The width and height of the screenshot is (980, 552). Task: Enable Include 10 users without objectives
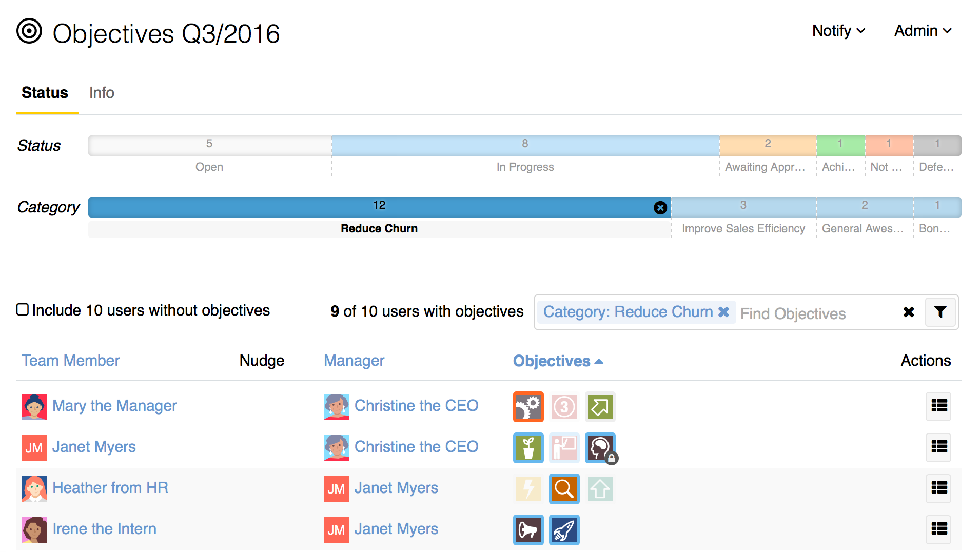tap(23, 310)
